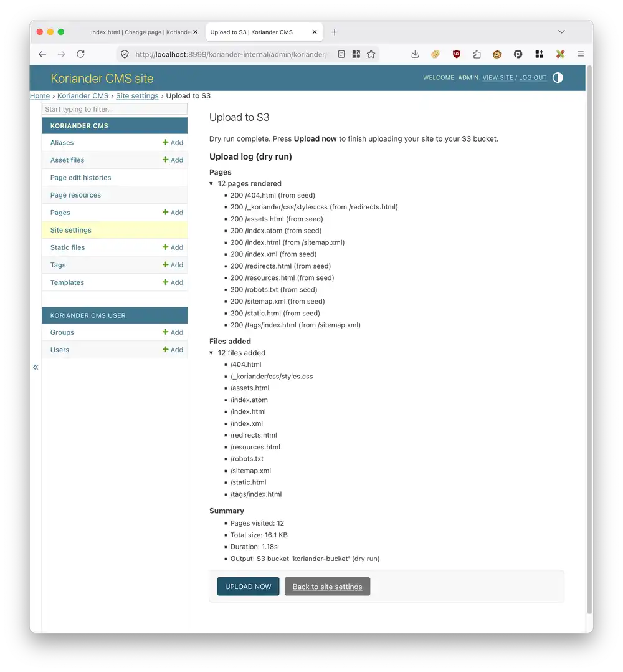The image size is (623, 672).
Task: Follow the Site settings breadcrumb link
Action: coord(137,96)
